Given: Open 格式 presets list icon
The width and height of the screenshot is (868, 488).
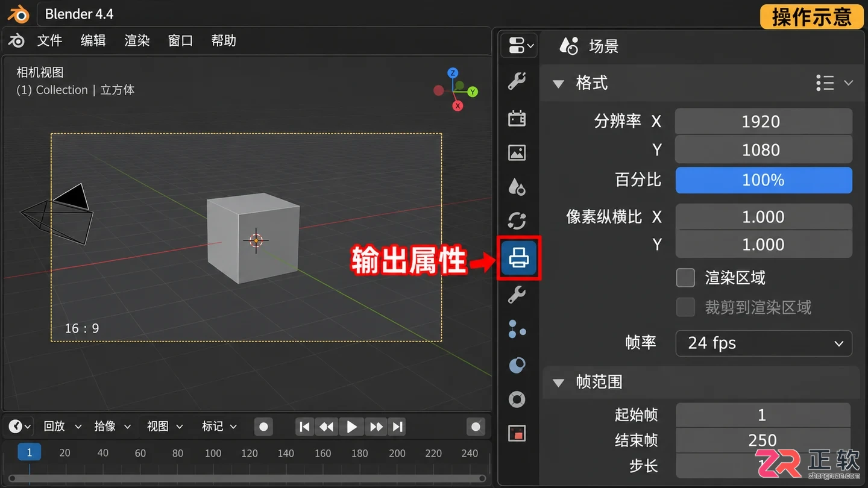Looking at the screenshot, I should point(825,83).
